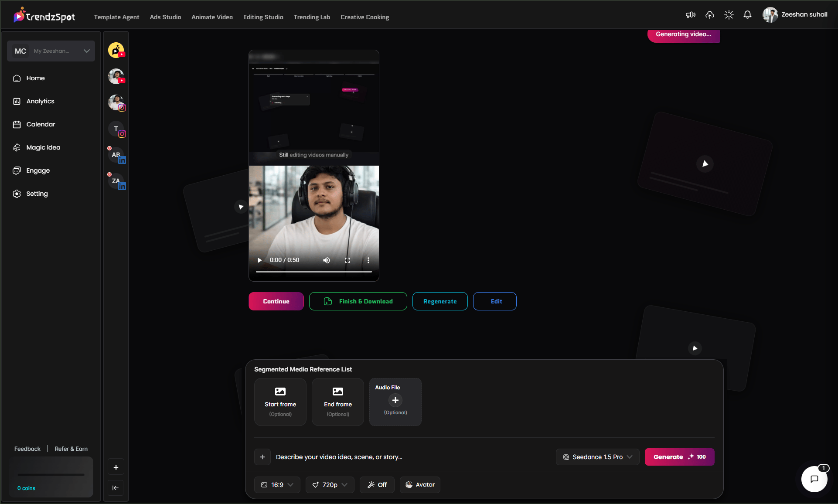
Task: Add a new social account plus
Action: 116,467
